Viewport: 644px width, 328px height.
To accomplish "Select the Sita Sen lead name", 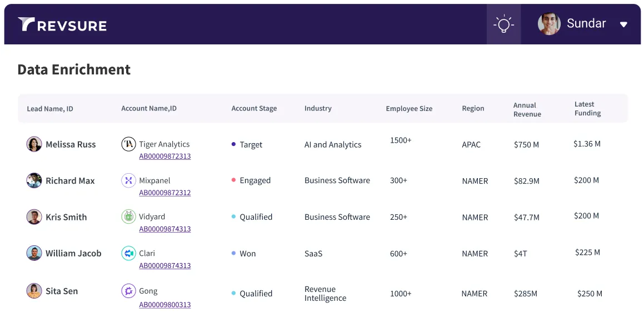I will [62, 291].
